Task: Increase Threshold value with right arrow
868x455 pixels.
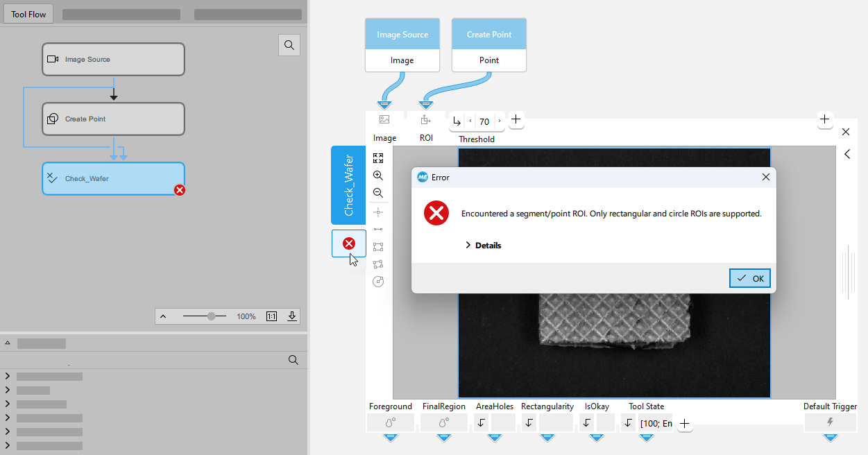Action: click(500, 121)
